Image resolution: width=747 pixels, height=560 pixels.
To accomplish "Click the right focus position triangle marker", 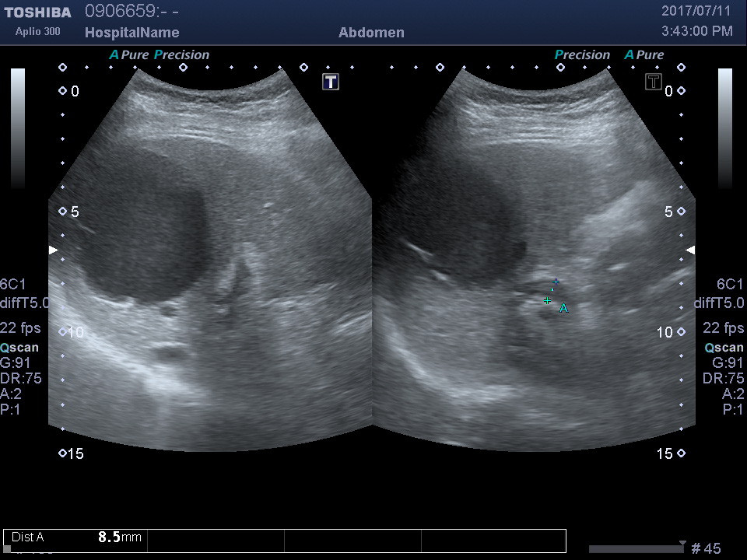I will pyautogui.click(x=690, y=250).
